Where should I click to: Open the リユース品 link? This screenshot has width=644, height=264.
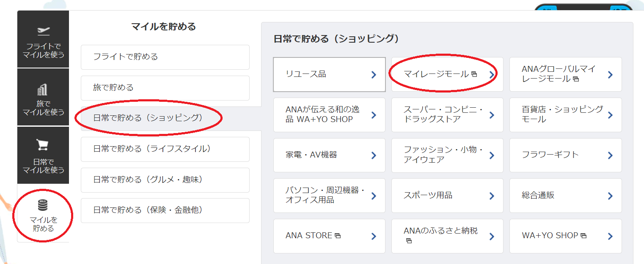coord(329,75)
